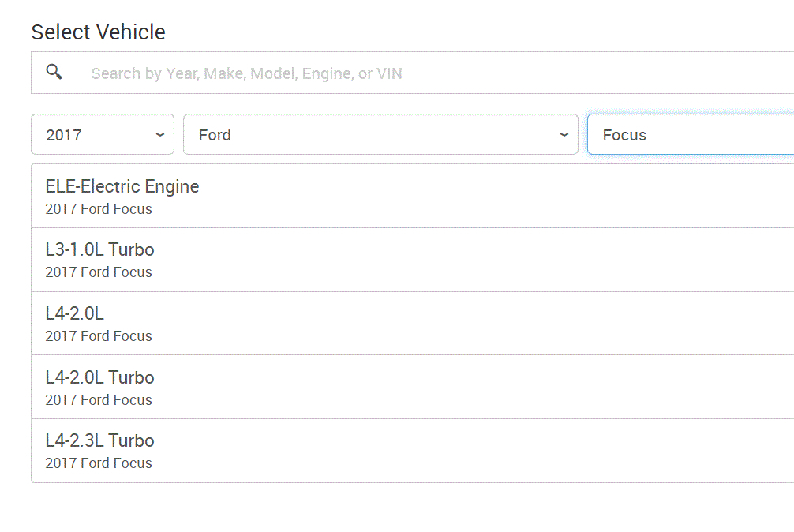794x532 pixels.
Task: Select the ELE-Electric Engine option
Action: tap(122, 187)
